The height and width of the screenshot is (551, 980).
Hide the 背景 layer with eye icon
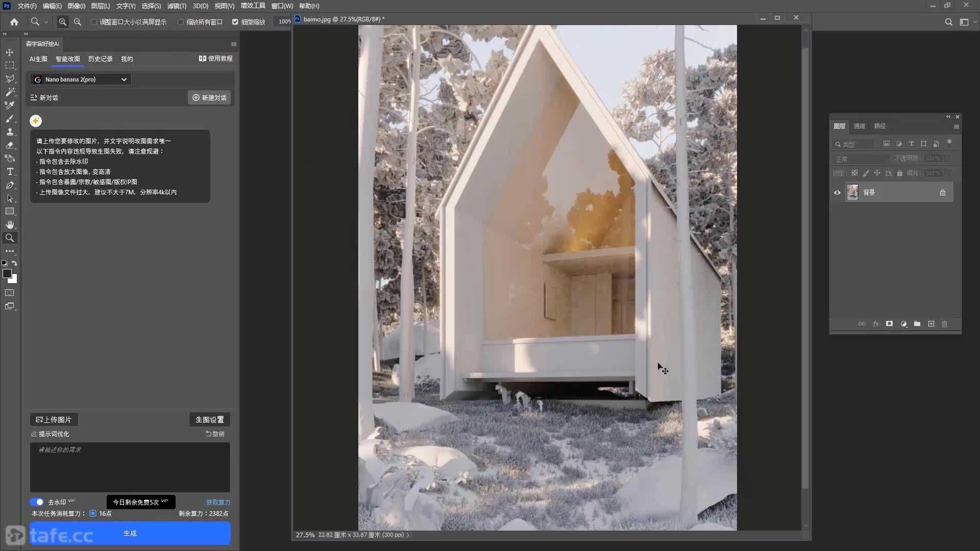point(837,192)
